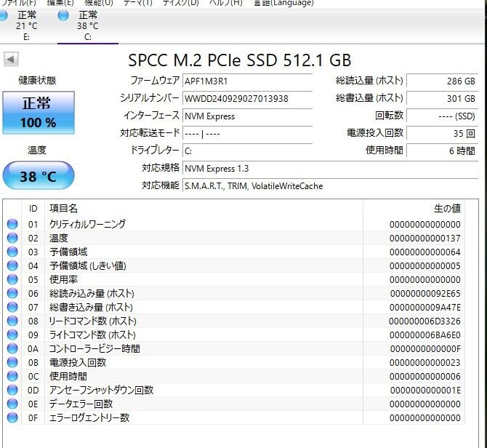Click the 対応規格 field NVM Express 1.3
The image size is (487, 448).
pos(331,169)
